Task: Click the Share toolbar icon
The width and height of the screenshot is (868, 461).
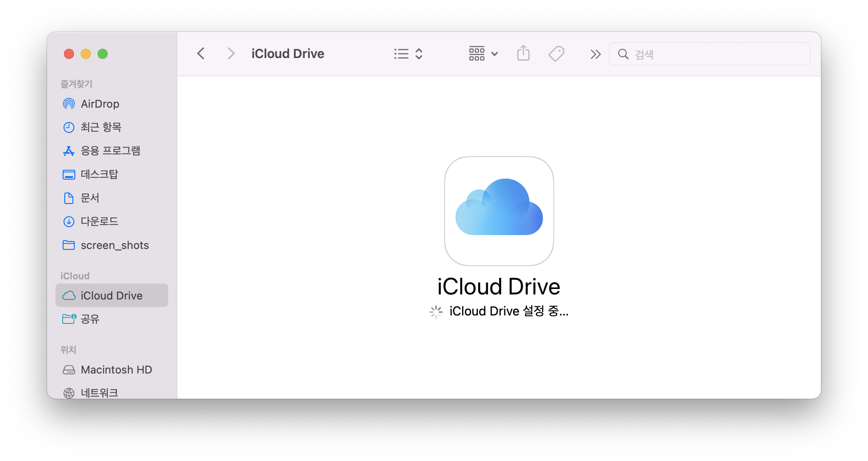Action: 523,54
